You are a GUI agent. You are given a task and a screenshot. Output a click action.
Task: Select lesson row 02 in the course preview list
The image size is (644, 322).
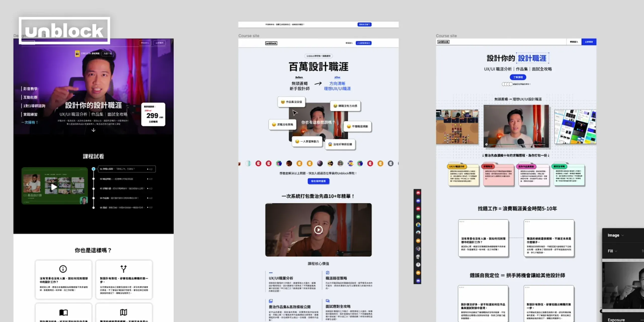coord(127,179)
